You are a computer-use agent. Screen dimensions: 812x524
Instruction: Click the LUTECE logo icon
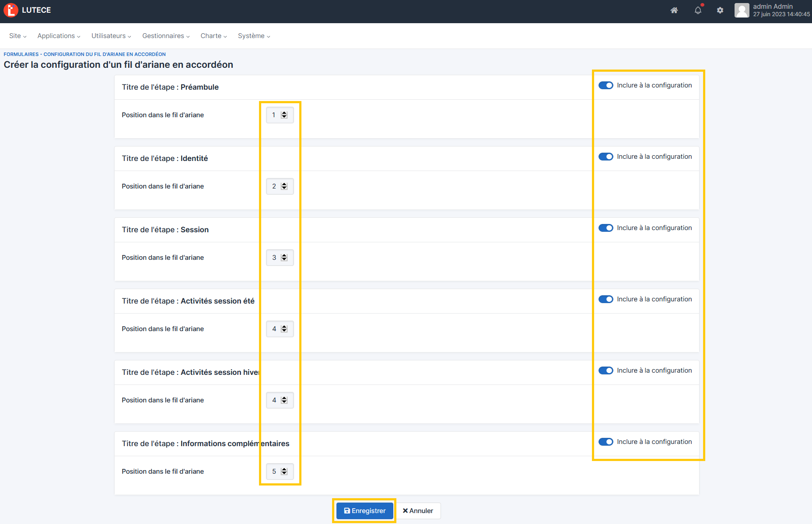coord(10,10)
